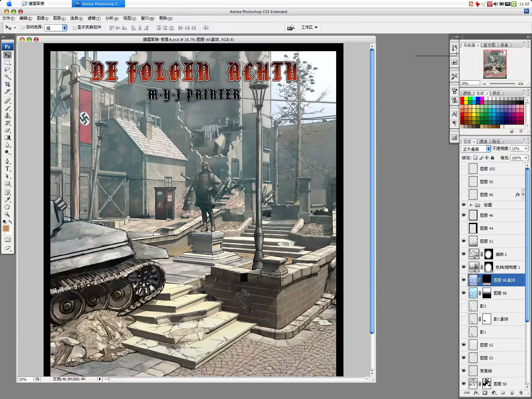Delete layer using the trash icon
Image resolution: width=532 pixels, height=399 pixels.
pos(521,393)
